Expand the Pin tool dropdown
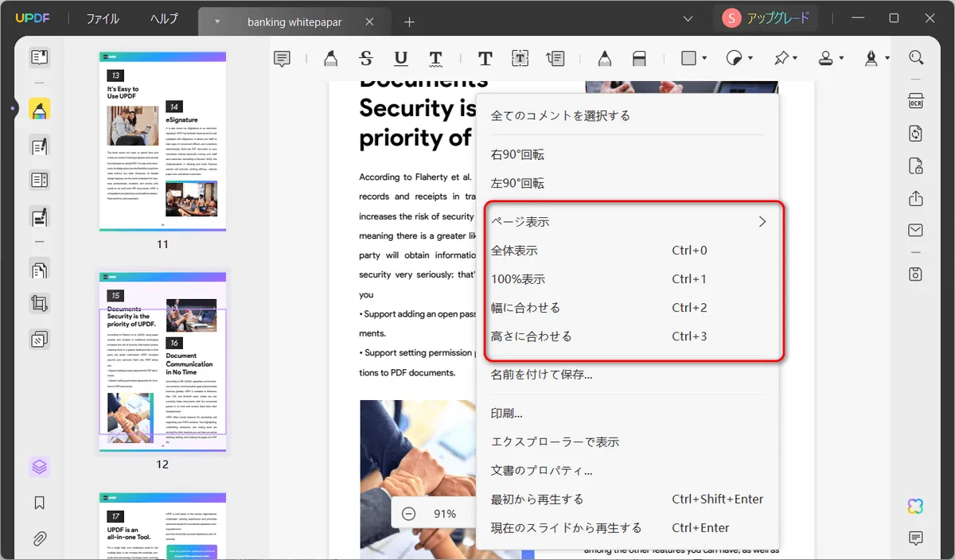Image resolution: width=955 pixels, height=560 pixels. click(x=795, y=58)
